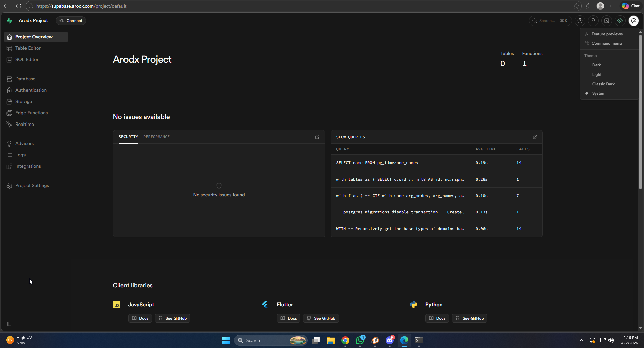This screenshot has height=348, width=644.
Task: Select the Dark theme option
Action: [x=596, y=65]
